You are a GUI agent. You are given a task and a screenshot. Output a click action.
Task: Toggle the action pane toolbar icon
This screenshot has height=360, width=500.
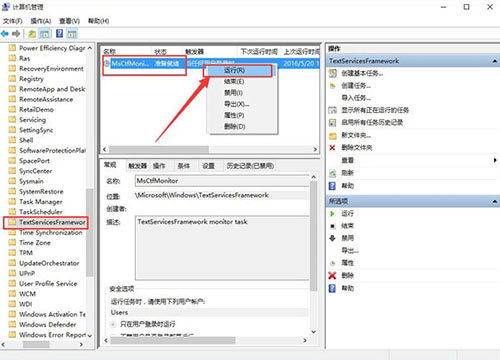(72, 34)
